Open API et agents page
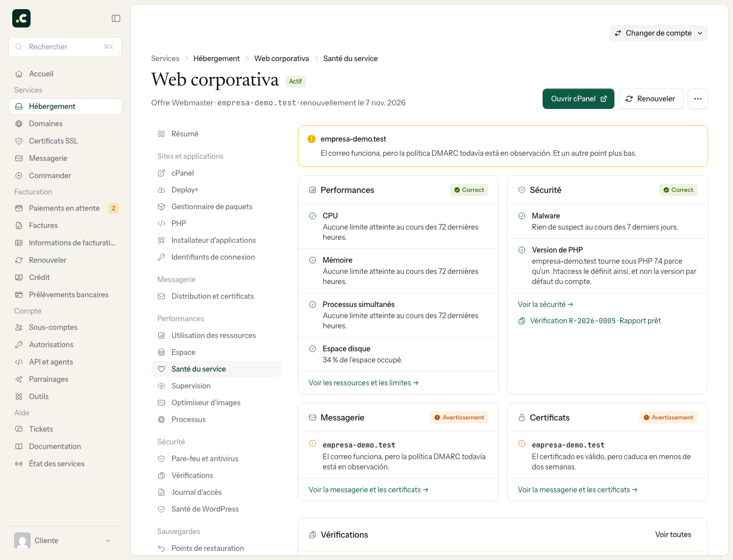The height and width of the screenshot is (560, 733). [x=65, y=362]
